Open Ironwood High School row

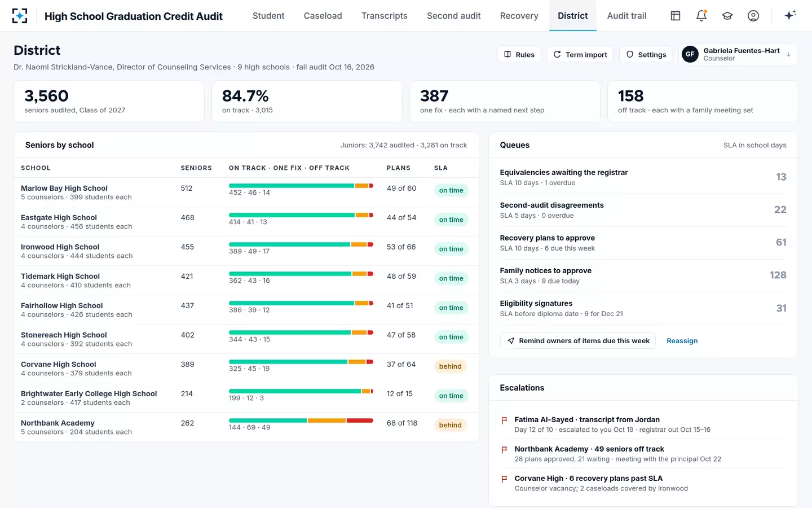pyautogui.click(x=246, y=251)
